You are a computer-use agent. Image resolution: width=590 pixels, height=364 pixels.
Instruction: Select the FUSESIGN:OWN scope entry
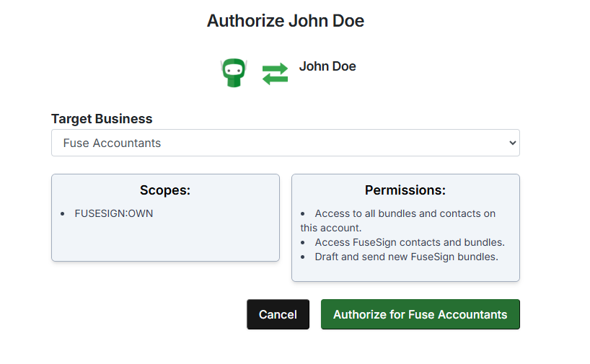[113, 213]
